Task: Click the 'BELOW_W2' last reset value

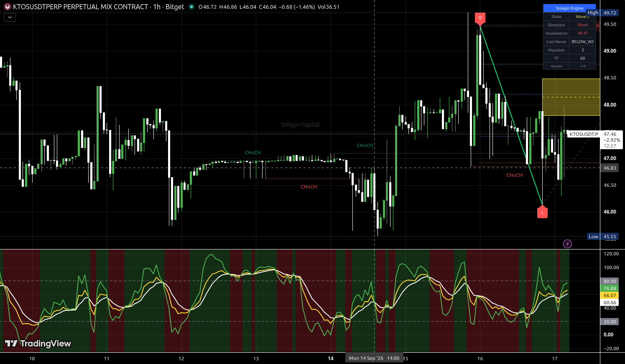Action: coord(582,42)
